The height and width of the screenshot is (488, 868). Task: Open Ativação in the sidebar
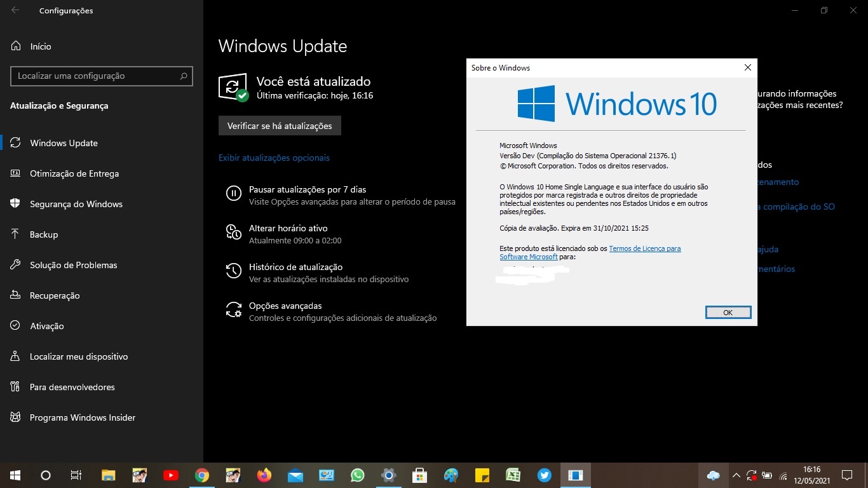click(x=102, y=326)
